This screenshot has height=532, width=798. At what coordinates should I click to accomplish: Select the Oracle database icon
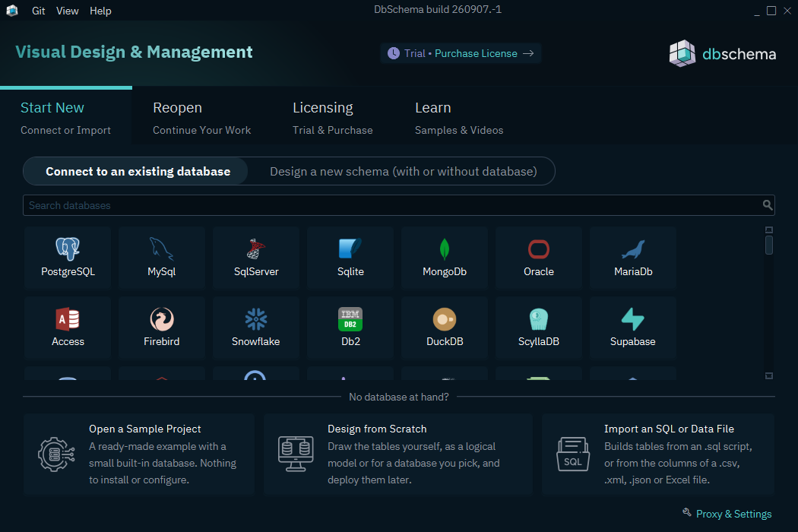538,249
